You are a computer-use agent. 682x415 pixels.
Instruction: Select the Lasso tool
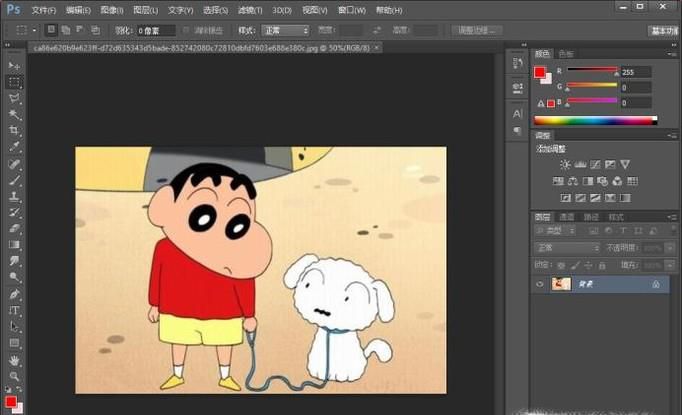14,98
